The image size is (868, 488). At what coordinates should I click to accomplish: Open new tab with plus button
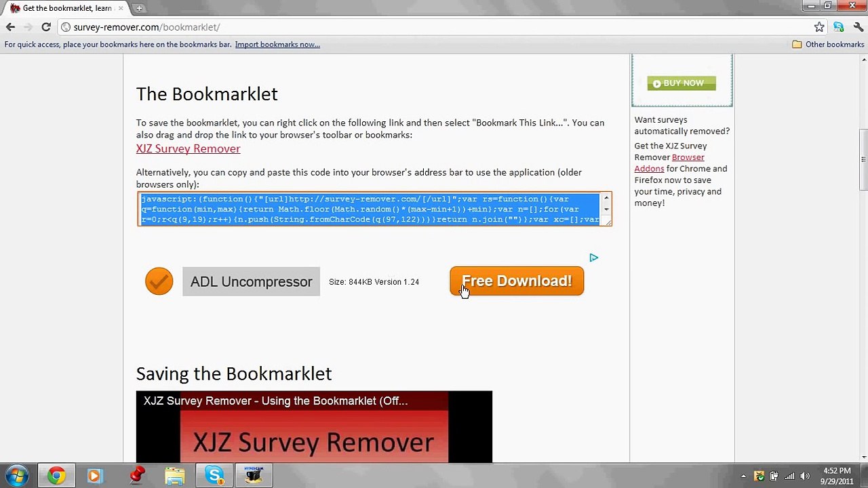coord(139,8)
